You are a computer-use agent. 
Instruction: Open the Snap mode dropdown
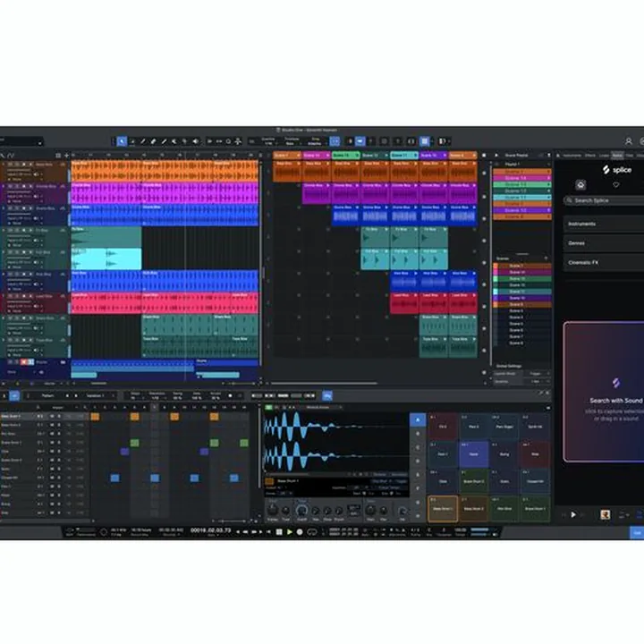click(315, 141)
